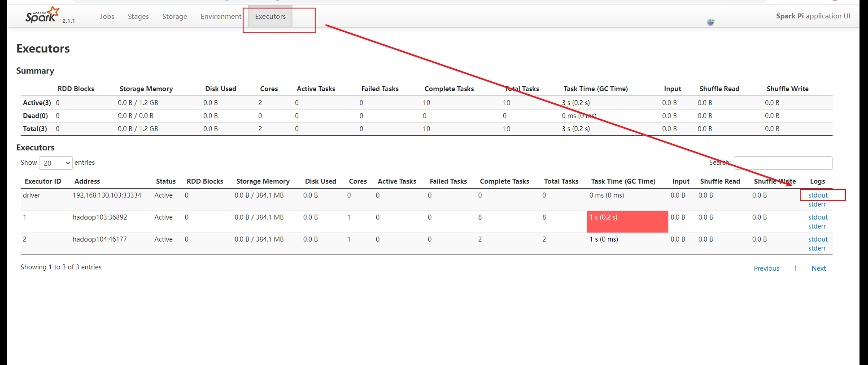This screenshot has height=365, width=868.
Task: Go to the Next page
Action: click(818, 268)
